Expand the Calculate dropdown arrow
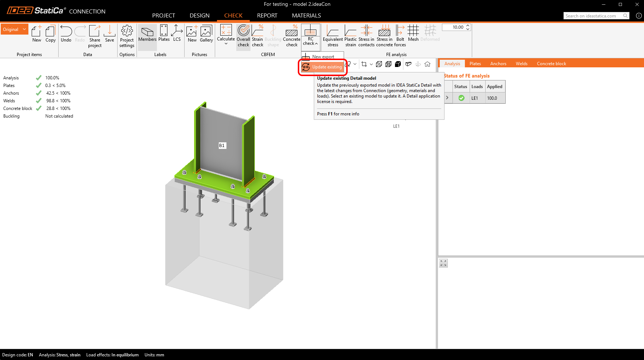644x360 pixels. (x=226, y=44)
